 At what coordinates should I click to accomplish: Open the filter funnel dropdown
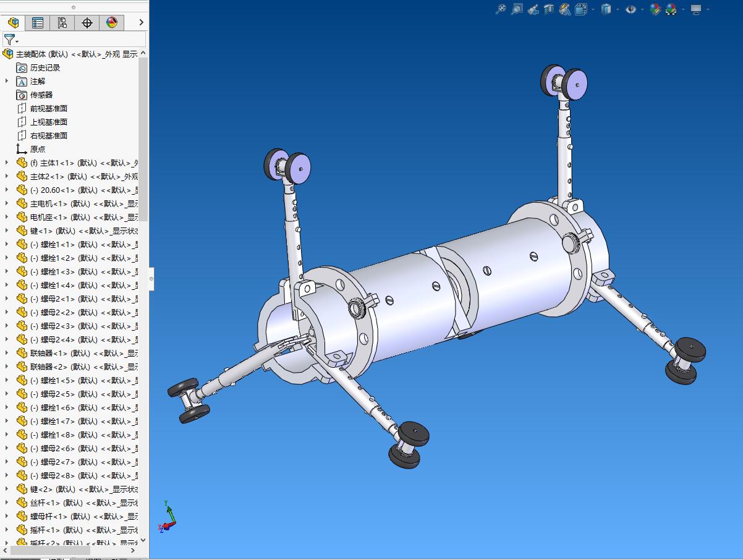coord(11,40)
